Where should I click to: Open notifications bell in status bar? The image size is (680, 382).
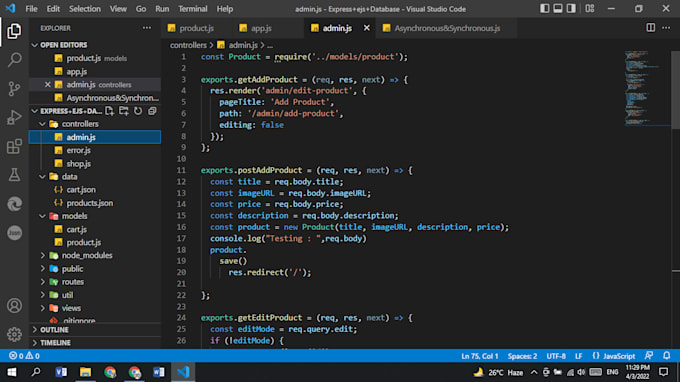point(667,356)
